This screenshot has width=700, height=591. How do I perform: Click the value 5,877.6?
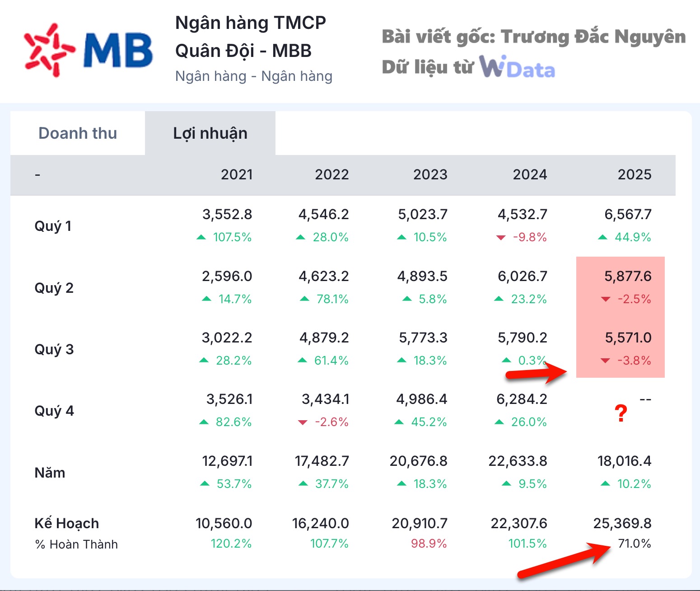click(628, 276)
